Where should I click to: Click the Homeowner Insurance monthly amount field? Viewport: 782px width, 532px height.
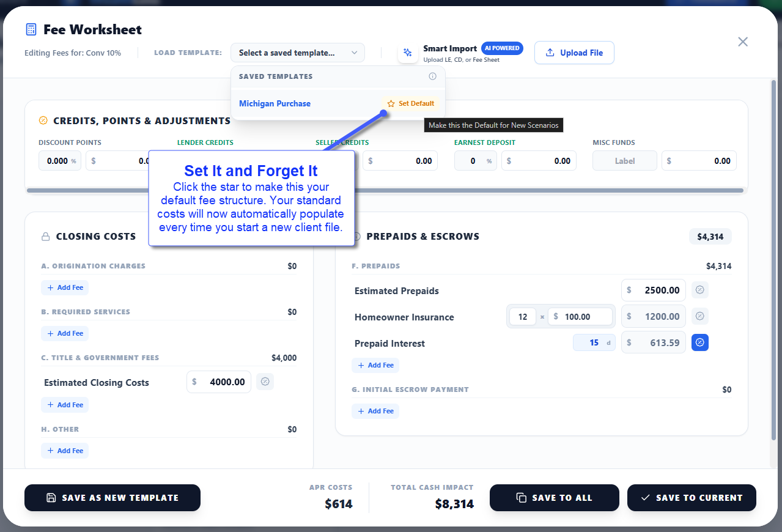point(580,316)
